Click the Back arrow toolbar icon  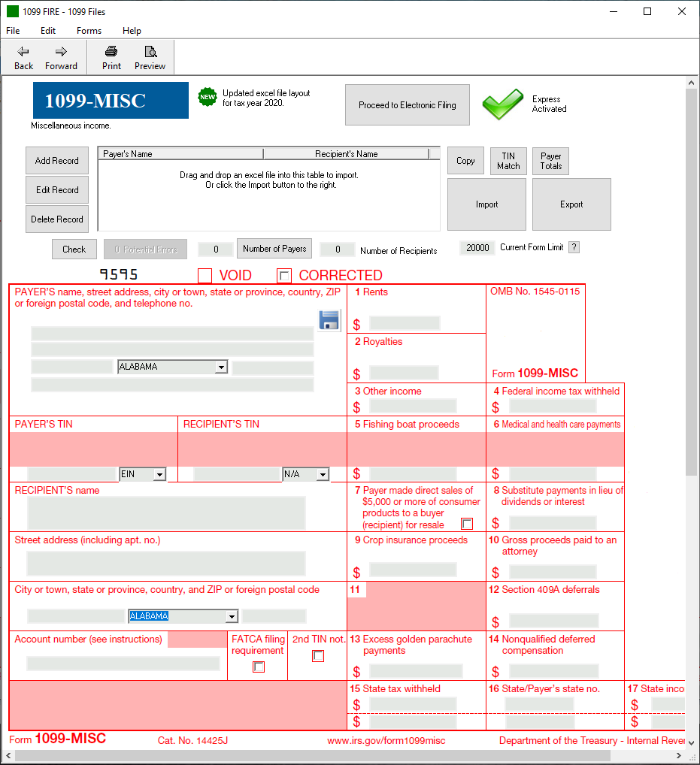click(23, 52)
